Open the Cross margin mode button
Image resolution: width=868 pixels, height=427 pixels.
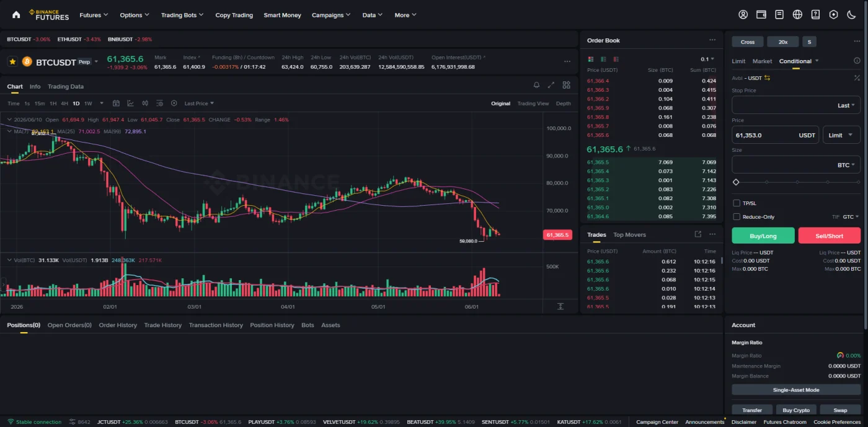point(748,42)
